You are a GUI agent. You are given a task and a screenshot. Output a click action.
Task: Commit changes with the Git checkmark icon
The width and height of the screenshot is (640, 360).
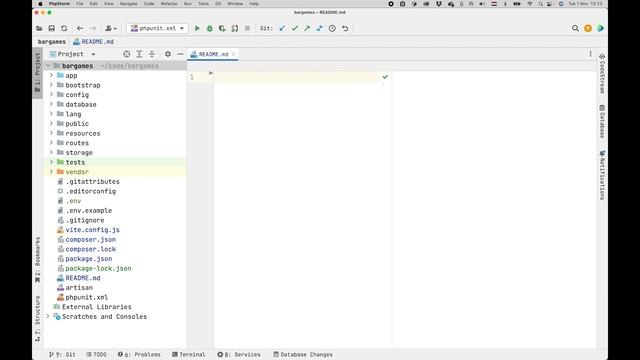coord(295,28)
